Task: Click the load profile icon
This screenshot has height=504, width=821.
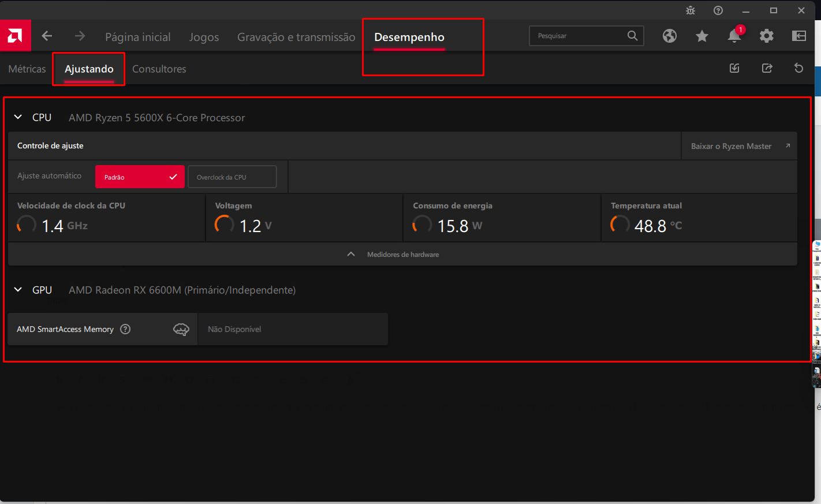Action: pos(734,68)
